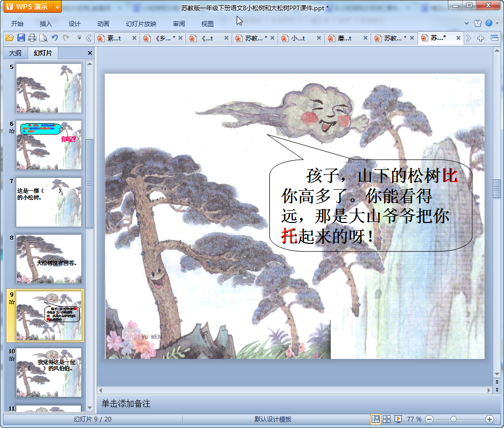Image resolution: width=504 pixels, height=428 pixels.
Task: Go to the previous slide using the double up arrow
Action: click(497, 382)
